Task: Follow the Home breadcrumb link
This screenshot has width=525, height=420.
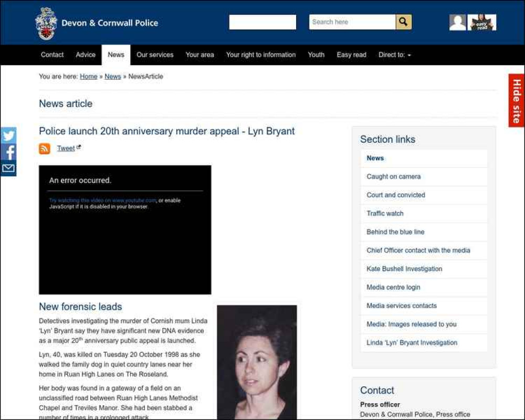Action: [x=88, y=76]
